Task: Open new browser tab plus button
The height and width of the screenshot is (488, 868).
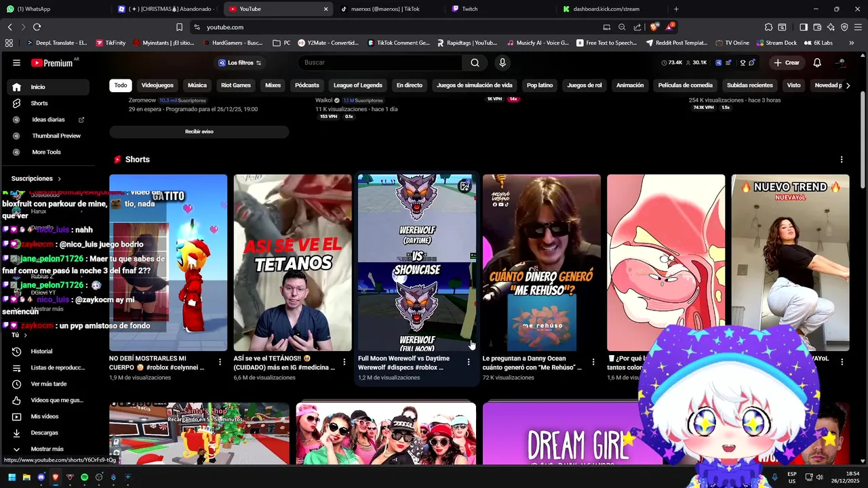Action: point(676,9)
